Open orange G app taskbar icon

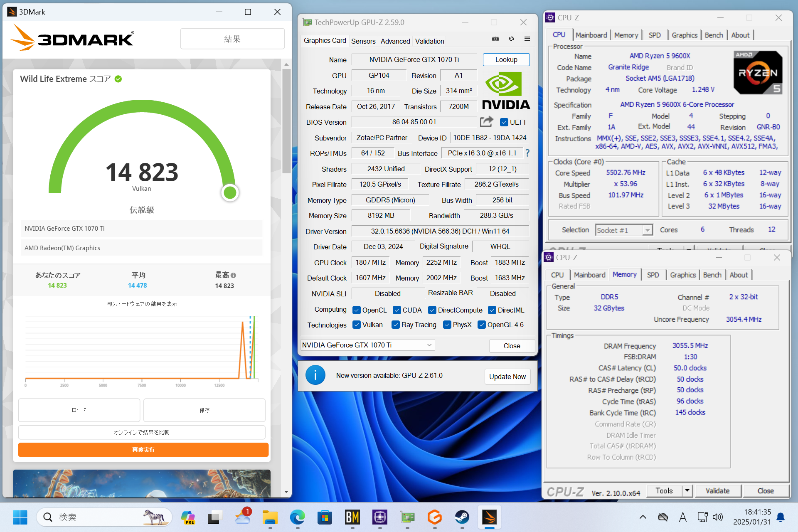[435, 517]
